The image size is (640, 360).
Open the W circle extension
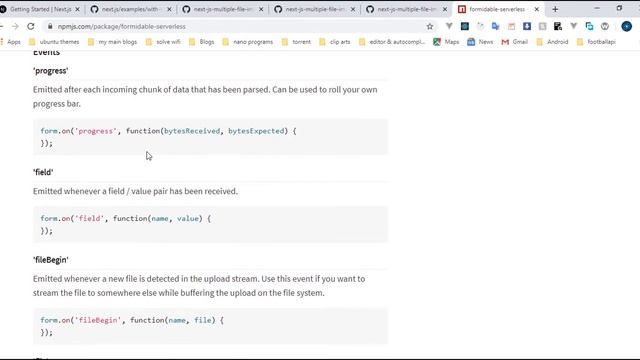pyautogui.click(x=605, y=27)
